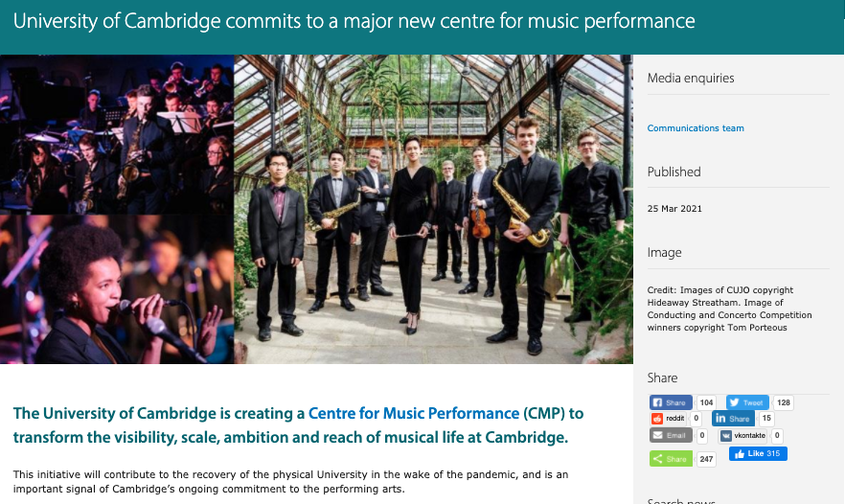The height and width of the screenshot is (504, 845).
Task: Click the jazz orchestra saxophone photo
Action: pyautogui.click(x=117, y=135)
